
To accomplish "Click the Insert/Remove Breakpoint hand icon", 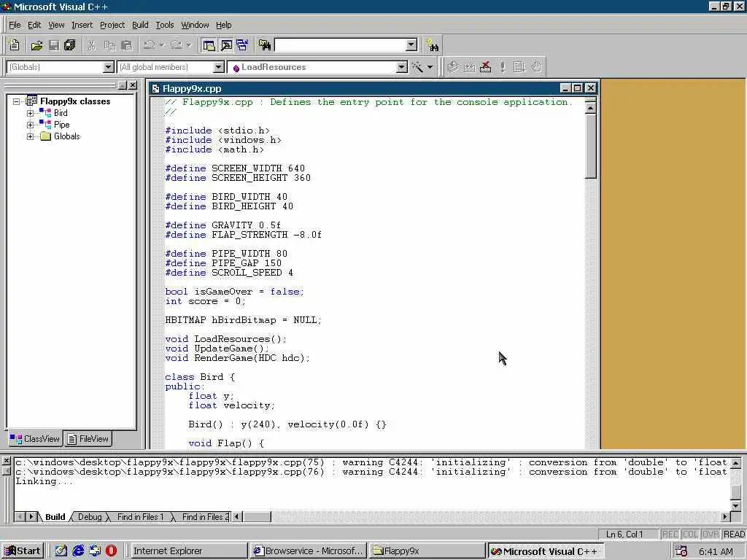I will (536, 67).
